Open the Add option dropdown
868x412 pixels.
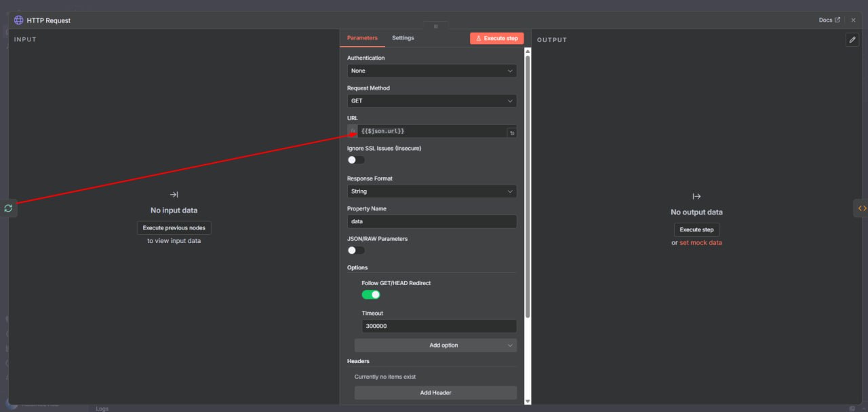click(x=435, y=345)
